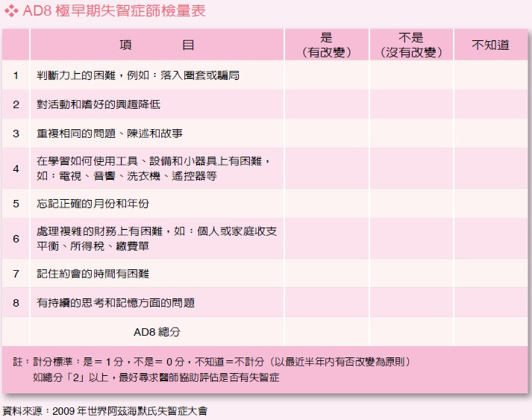The width and height of the screenshot is (532, 420).
Task: Click row number 3 in the table
Action: click(16, 134)
